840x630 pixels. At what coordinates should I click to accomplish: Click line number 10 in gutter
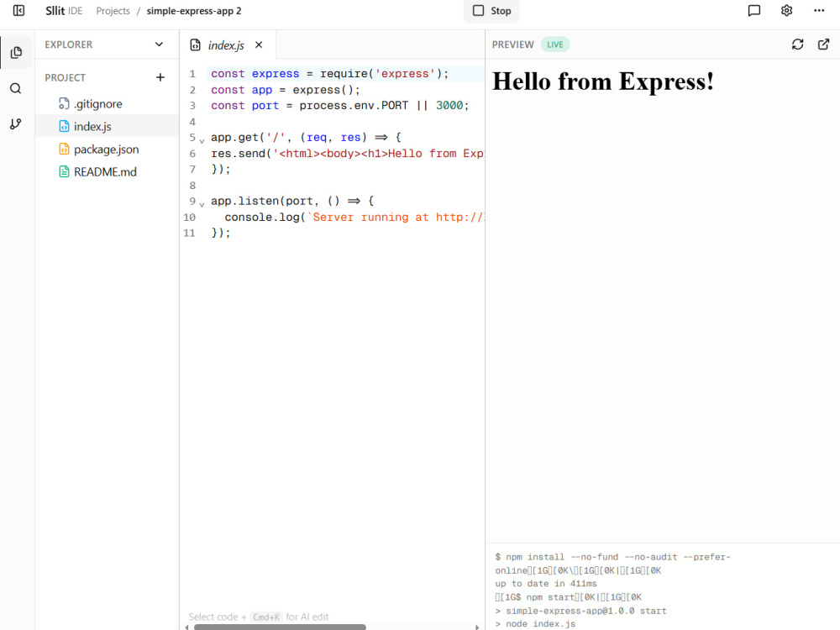click(189, 218)
